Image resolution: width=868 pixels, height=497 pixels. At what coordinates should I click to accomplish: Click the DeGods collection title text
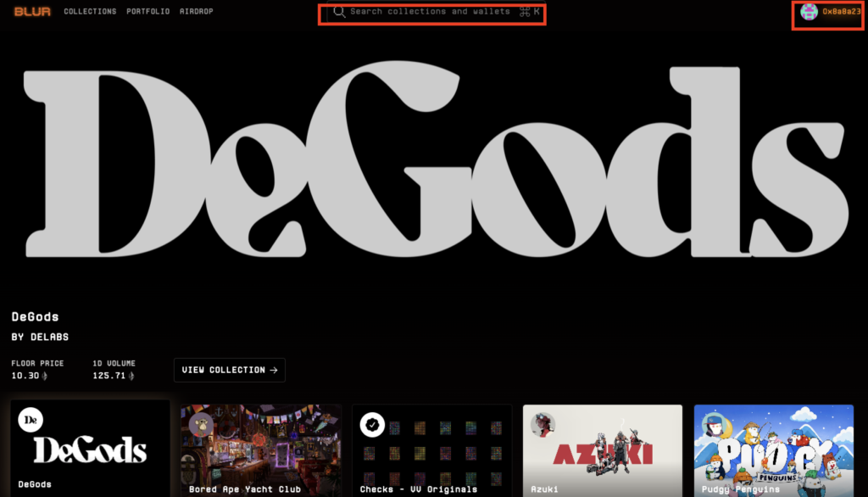(x=35, y=317)
